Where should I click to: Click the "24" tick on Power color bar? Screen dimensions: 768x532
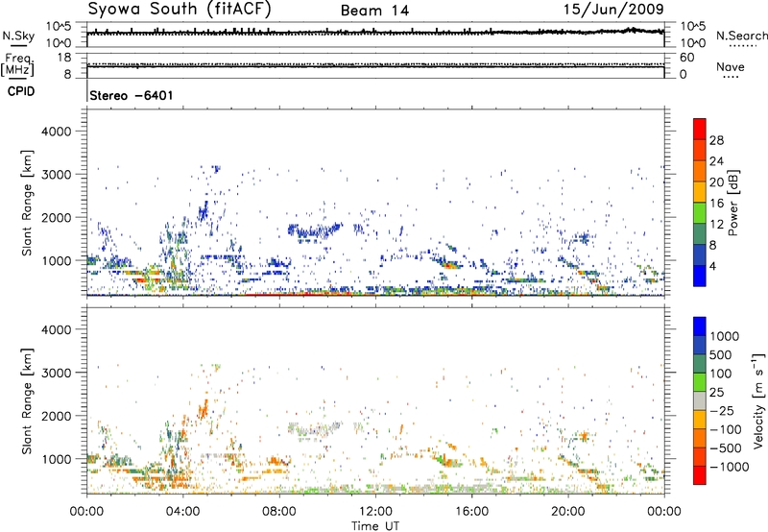pyautogui.click(x=716, y=161)
